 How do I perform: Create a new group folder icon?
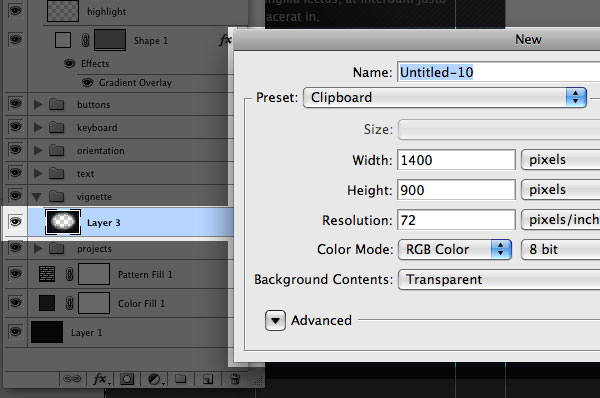[181, 379]
